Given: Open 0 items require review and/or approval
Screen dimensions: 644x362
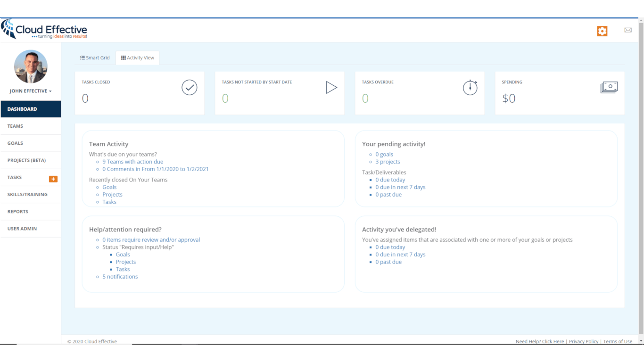Looking at the screenshot, I should pos(151,240).
